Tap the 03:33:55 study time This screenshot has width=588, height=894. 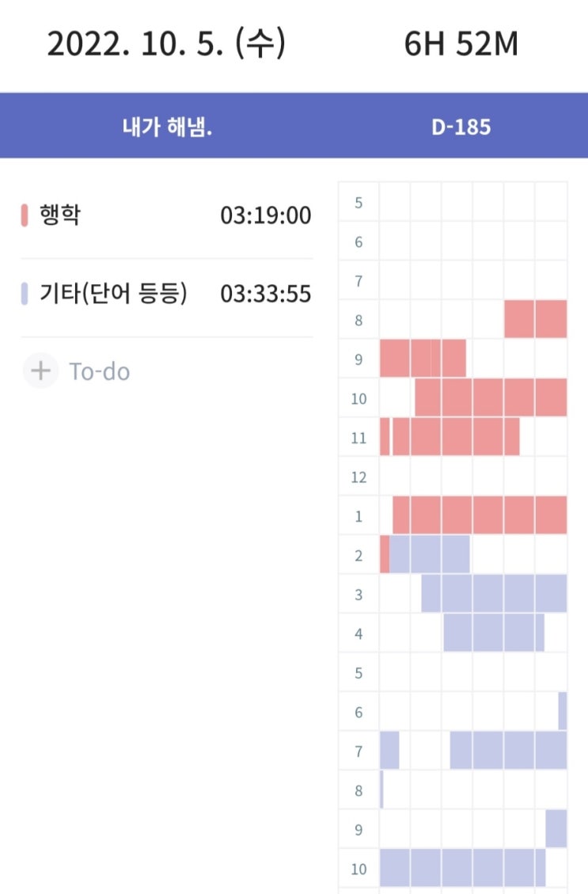click(x=266, y=295)
